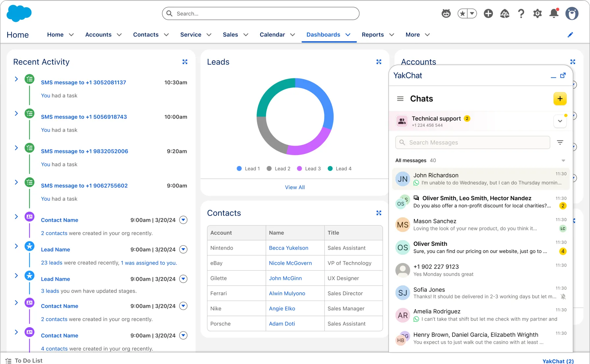Expand the Accounts panel to fullscreen
This screenshot has width=590, height=364.
point(573,62)
